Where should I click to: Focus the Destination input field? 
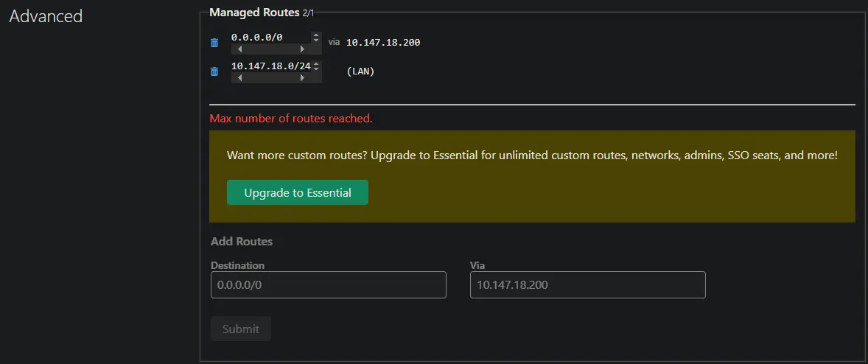pos(329,285)
